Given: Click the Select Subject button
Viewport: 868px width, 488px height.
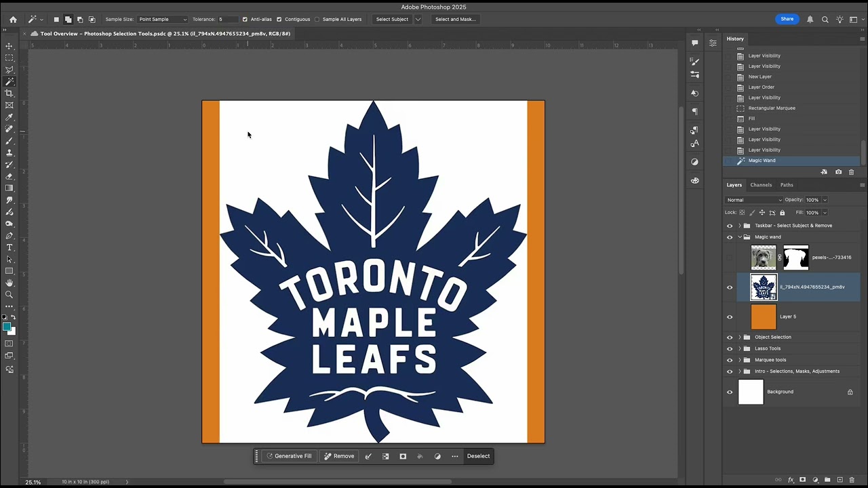Looking at the screenshot, I should tap(392, 19).
